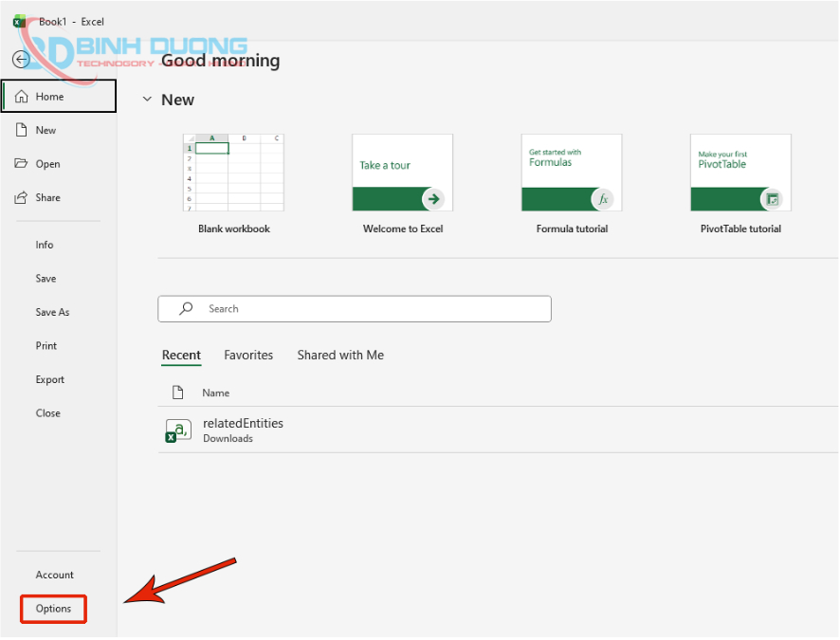The height and width of the screenshot is (640, 840).
Task: Click the back arrow icon
Action: [x=21, y=59]
